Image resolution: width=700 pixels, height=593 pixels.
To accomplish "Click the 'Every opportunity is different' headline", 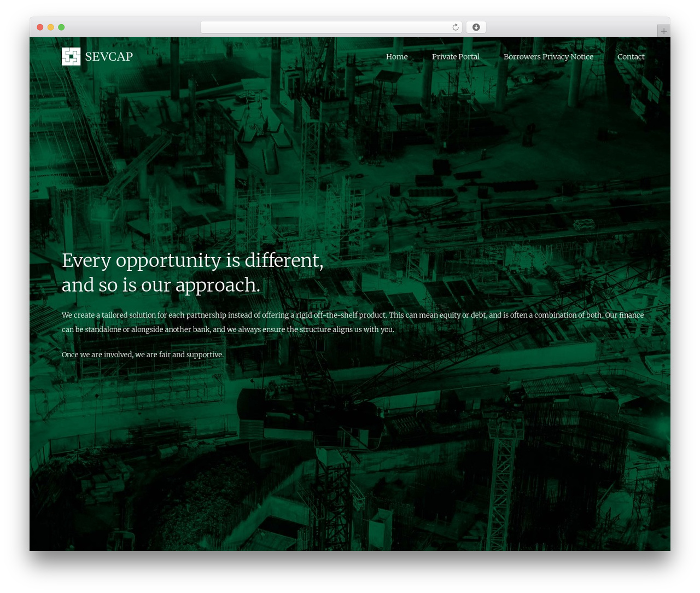I will click(192, 272).
